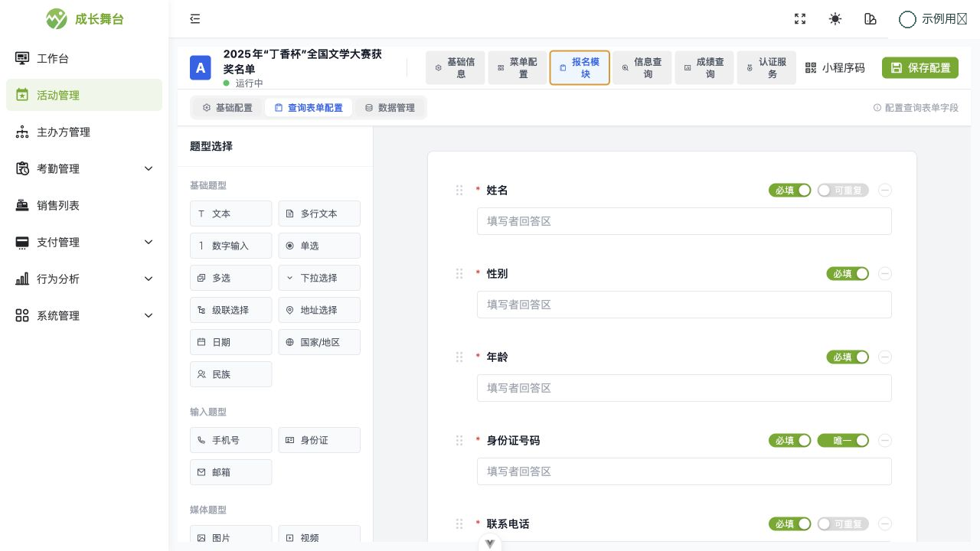Click the user avatar circle
The height and width of the screenshot is (551, 980).
pyautogui.click(x=907, y=19)
